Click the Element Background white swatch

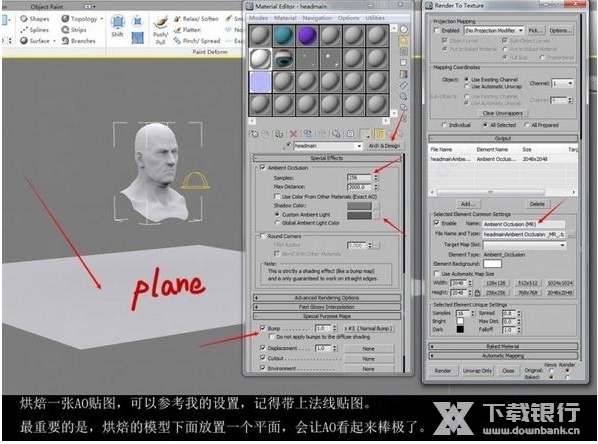(492, 264)
